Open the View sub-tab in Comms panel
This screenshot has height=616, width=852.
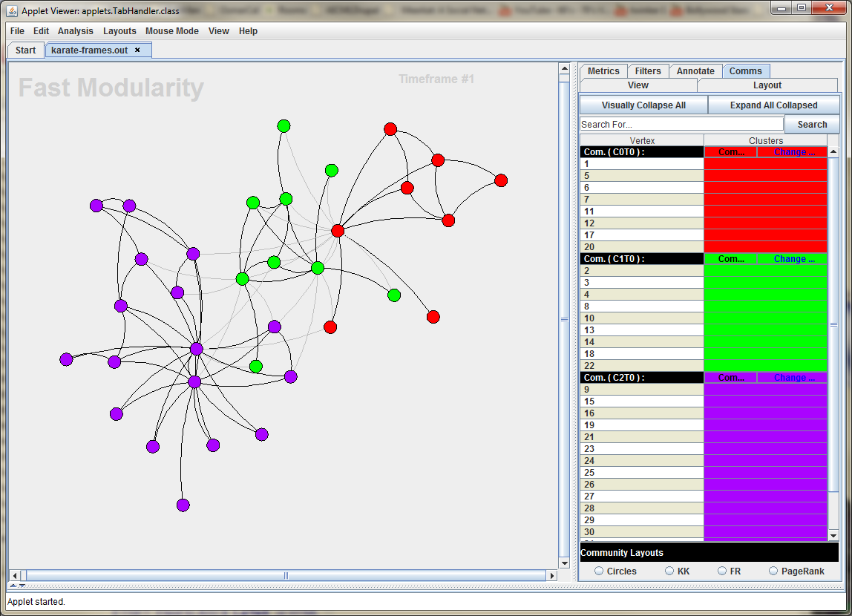point(638,85)
